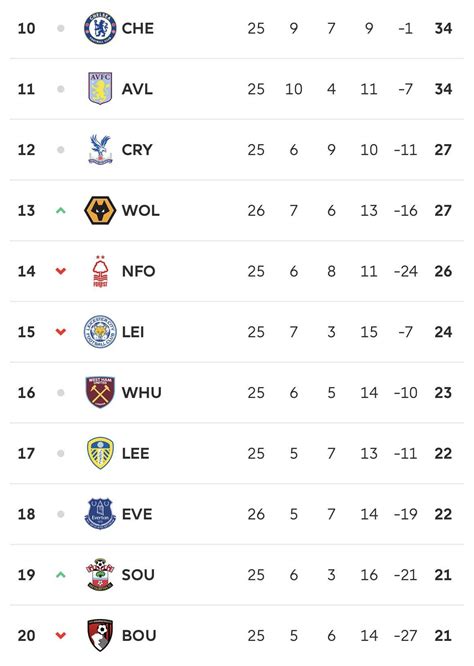The image size is (474, 666).
Task: Select the Nottingham Forest tree crest
Action: [x=100, y=271]
